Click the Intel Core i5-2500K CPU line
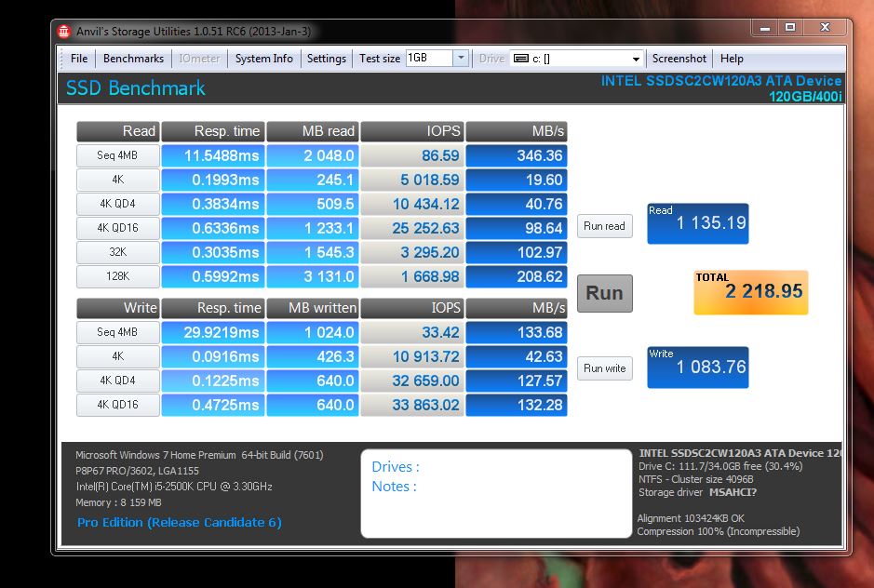 click(174, 487)
